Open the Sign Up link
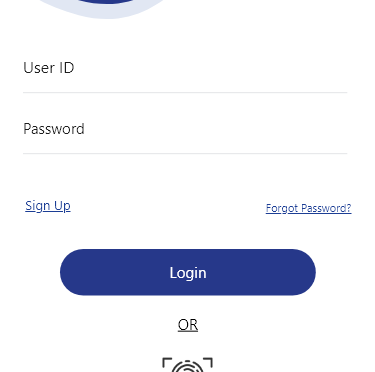The image size is (375, 372). pyautogui.click(x=48, y=206)
